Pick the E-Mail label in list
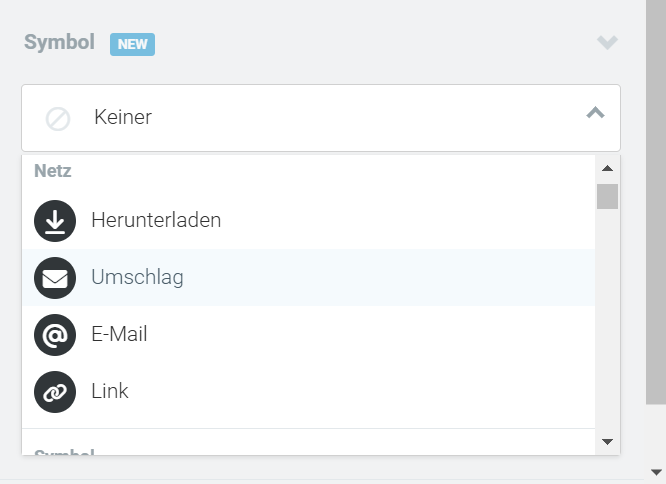This screenshot has width=666, height=484. (119, 334)
